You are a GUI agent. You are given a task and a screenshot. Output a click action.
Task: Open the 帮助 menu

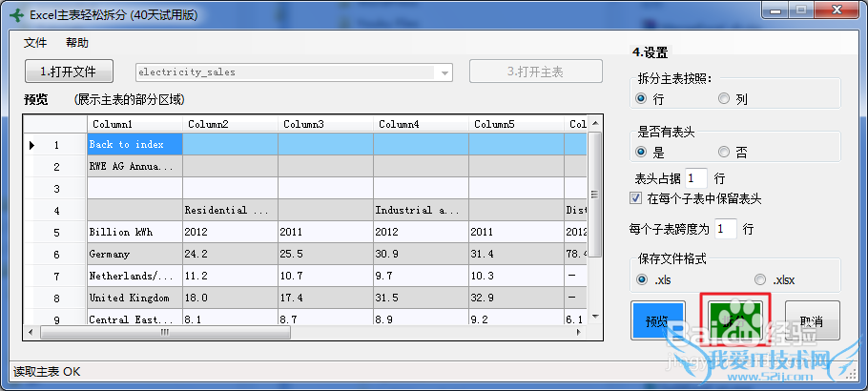click(77, 43)
